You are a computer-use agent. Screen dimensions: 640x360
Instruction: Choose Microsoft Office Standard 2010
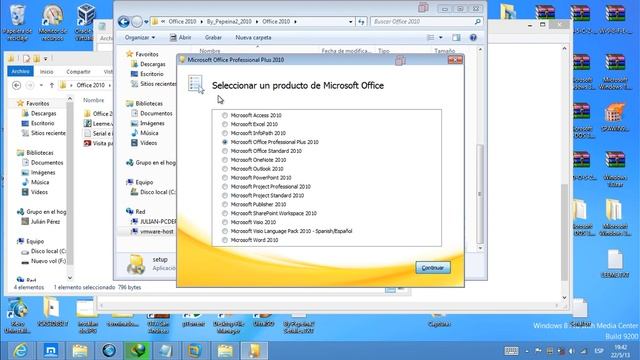pos(224,151)
